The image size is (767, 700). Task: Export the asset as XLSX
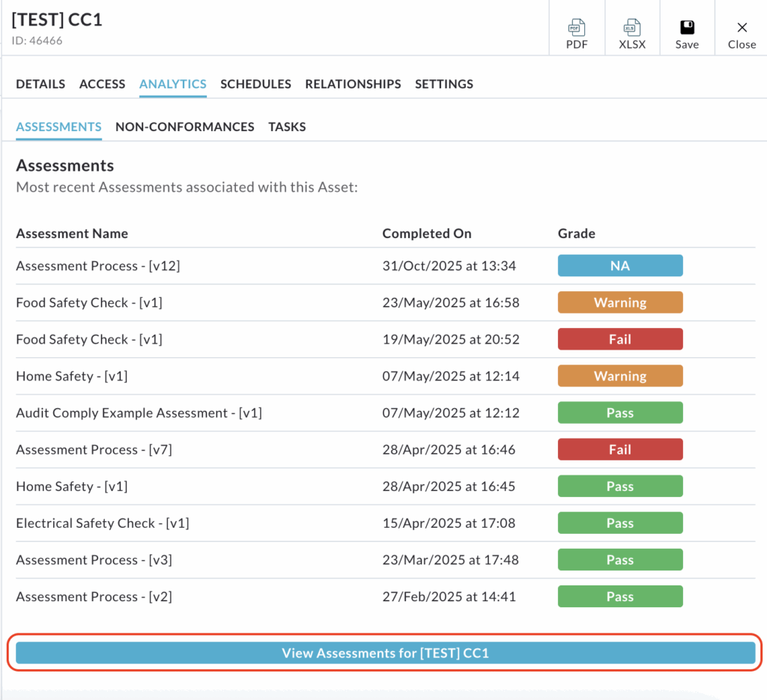click(631, 34)
